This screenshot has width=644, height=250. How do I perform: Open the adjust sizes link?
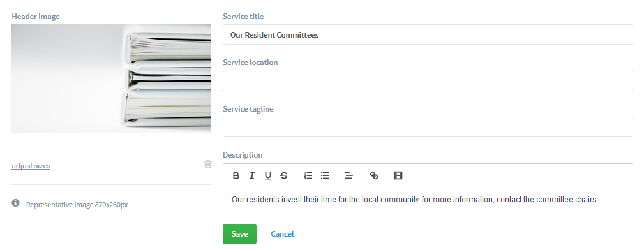click(x=31, y=166)
